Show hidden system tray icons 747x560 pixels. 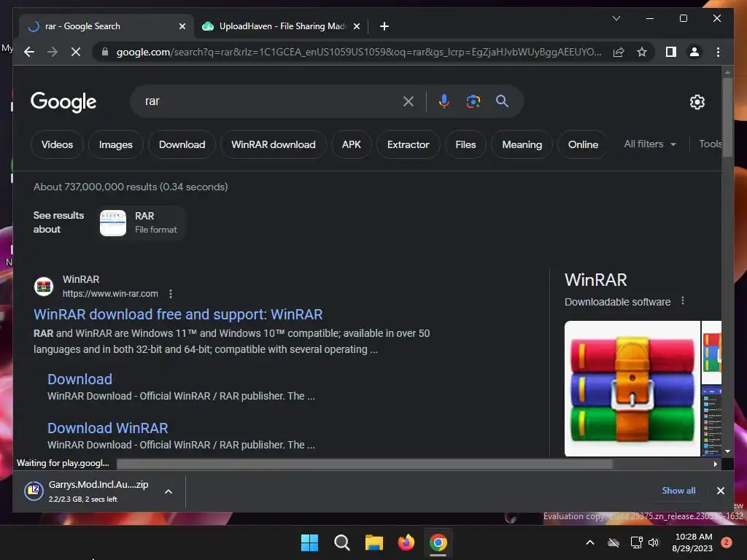pos(589,542)
